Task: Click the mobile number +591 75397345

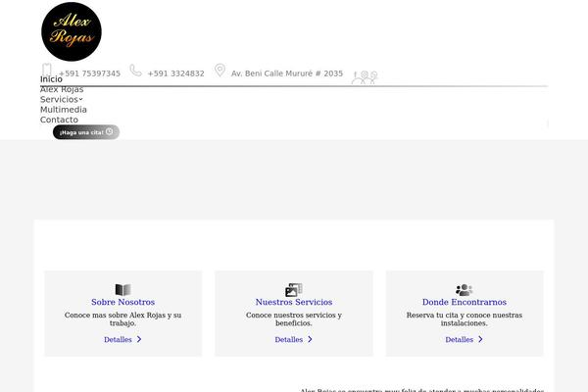Action: coord(89,73)
